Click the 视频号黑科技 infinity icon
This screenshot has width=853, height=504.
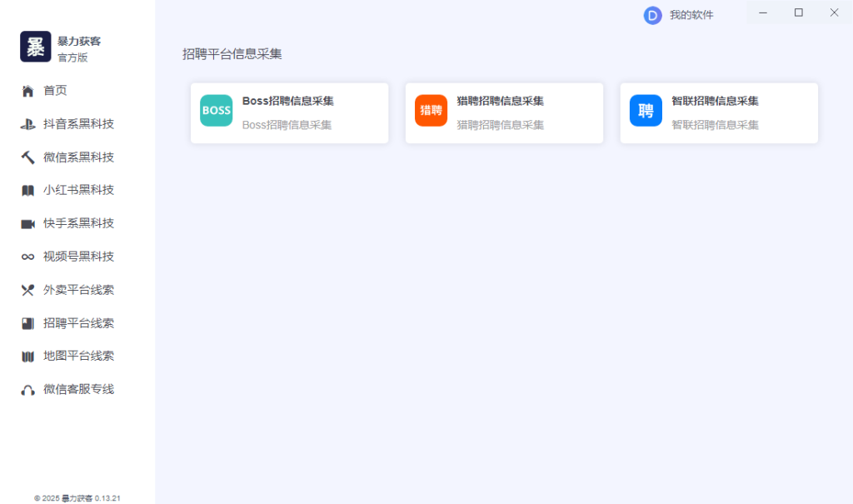click(x=27, y=257)
